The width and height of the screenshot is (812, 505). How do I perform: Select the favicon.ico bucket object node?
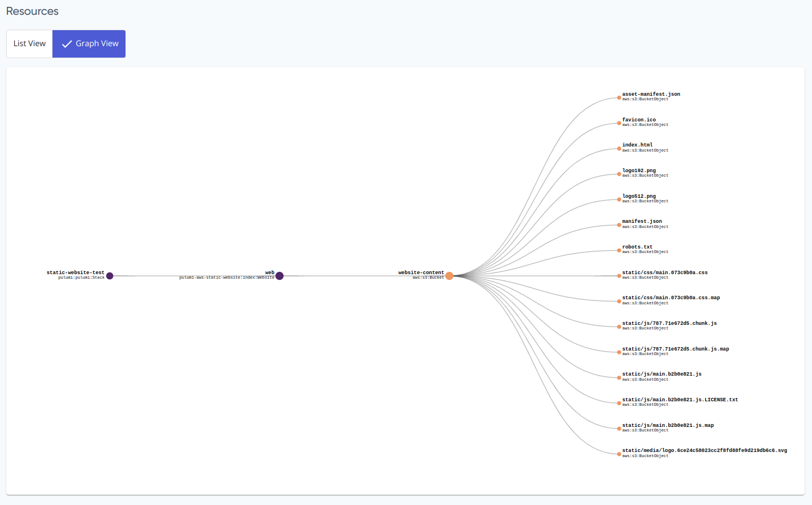click(x=619, y=123)
